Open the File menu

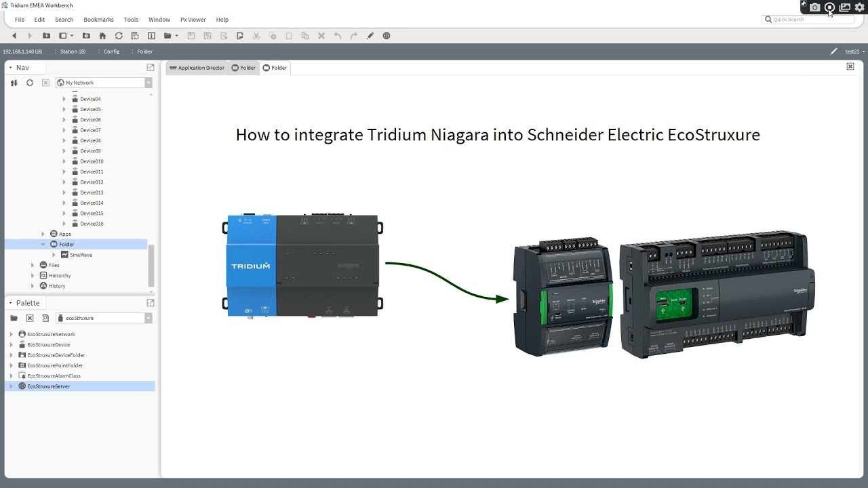[20, 20]
